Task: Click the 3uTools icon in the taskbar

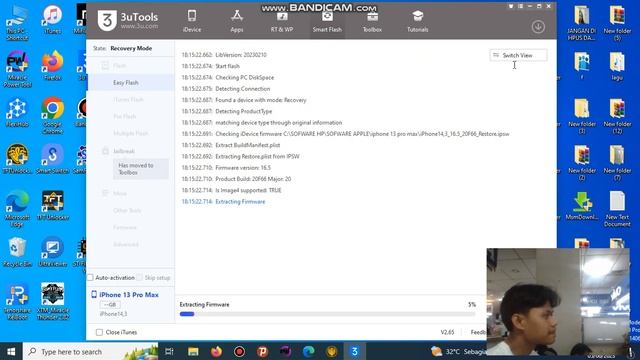Action: (355, 351)
